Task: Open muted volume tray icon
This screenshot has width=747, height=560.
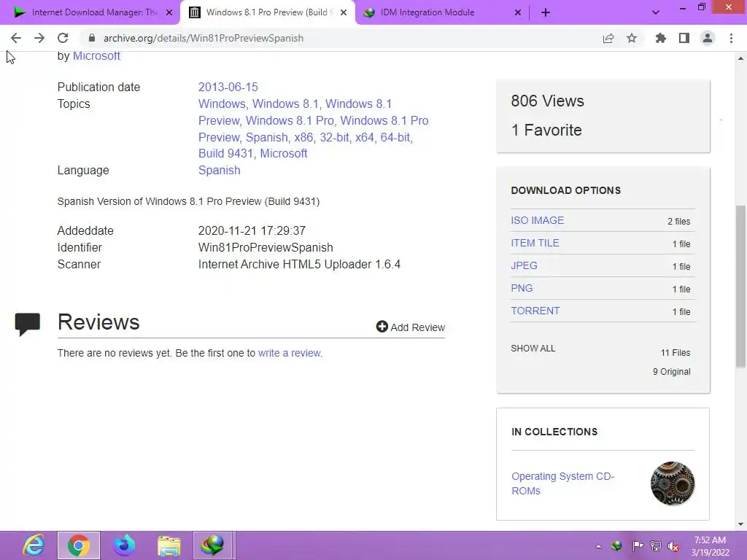Action: pyautogui.click(x=673, y=545)
